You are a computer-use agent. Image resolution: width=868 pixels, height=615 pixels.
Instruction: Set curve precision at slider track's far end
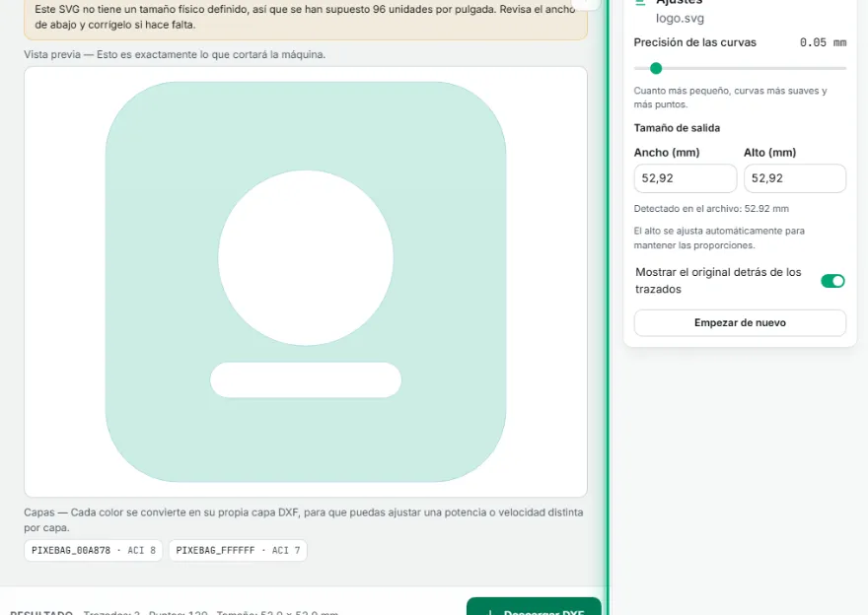[x=844, y=68]
